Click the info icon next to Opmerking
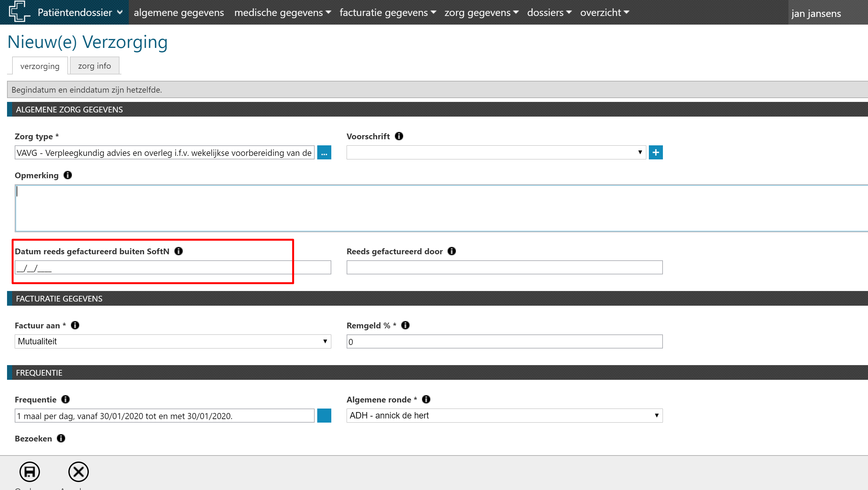Viewport: 868px width, 490px height. 68,175
